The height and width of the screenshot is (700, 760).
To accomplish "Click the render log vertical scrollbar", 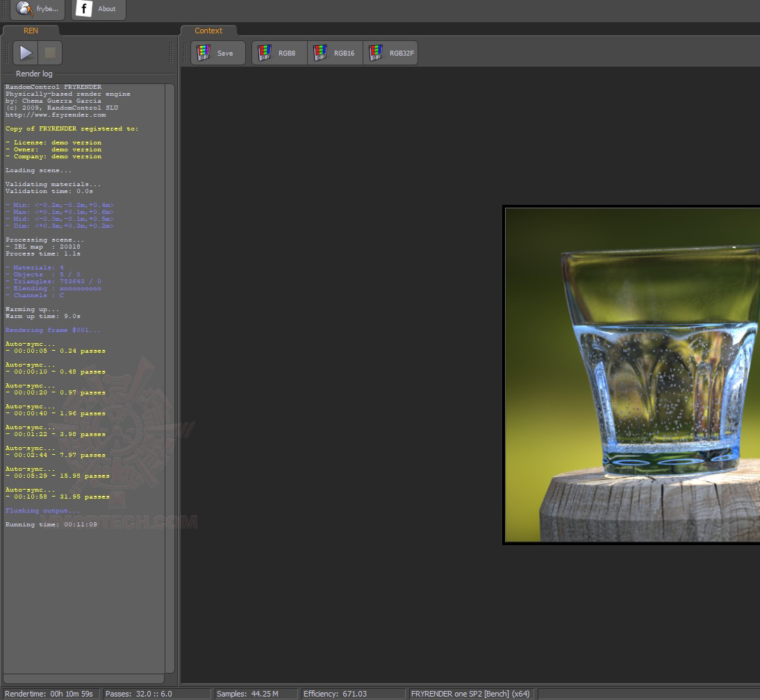I will 170,378.
